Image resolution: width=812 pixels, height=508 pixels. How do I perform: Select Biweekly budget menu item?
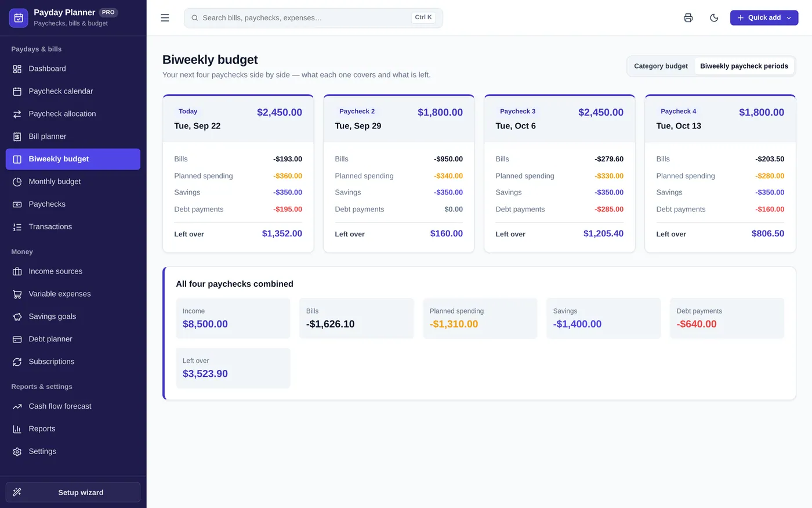(x=73, y=159)
